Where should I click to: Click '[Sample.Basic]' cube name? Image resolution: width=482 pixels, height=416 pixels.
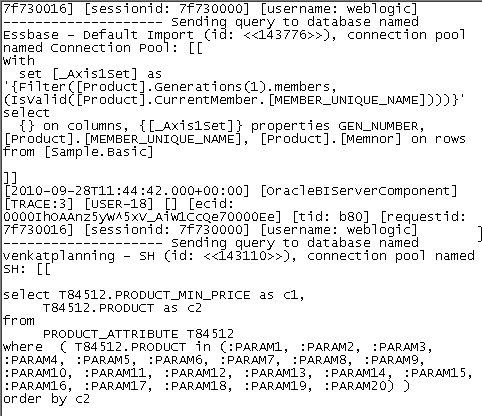(99, 152)
